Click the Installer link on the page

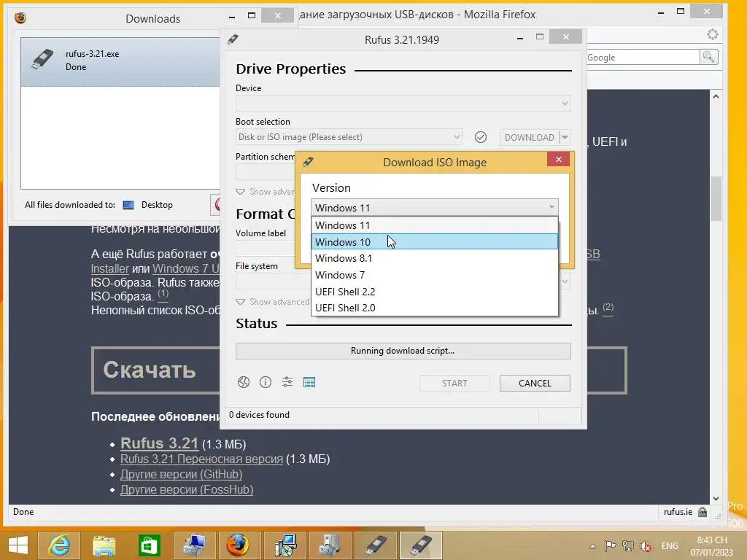(109, 268)
